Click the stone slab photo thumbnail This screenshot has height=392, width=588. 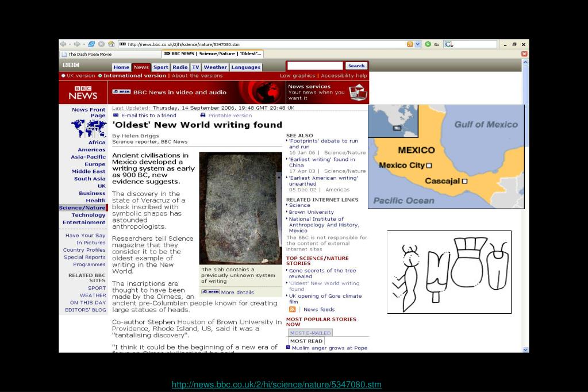click(240, 208)
